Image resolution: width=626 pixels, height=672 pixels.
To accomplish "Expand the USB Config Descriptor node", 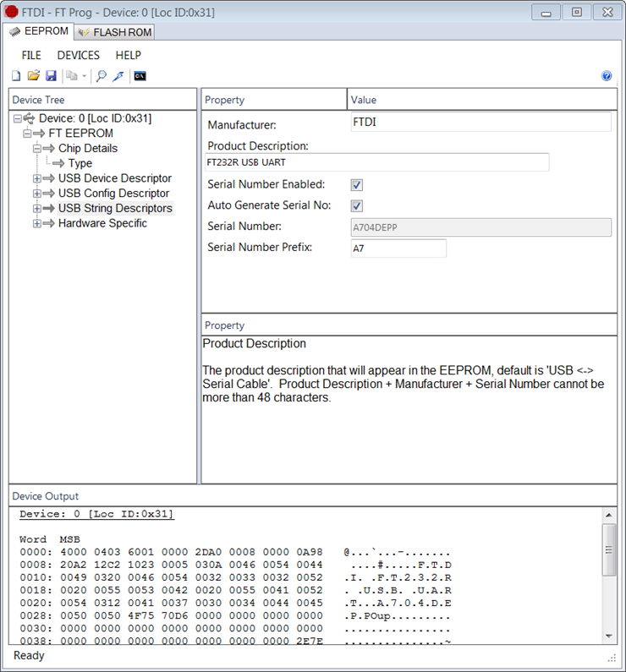I will coord(37,194).
